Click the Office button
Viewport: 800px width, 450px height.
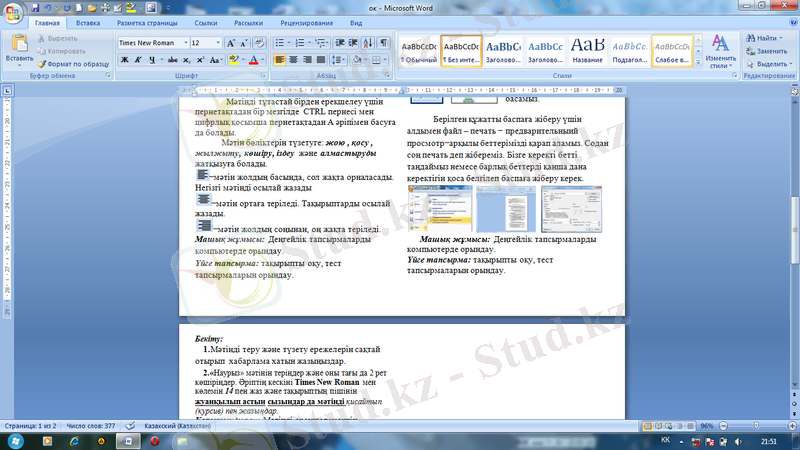click(x=15, y=13)
